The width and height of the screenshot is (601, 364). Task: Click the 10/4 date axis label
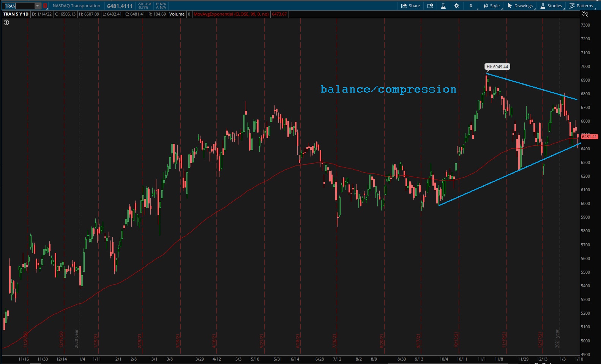coord(443,359)
